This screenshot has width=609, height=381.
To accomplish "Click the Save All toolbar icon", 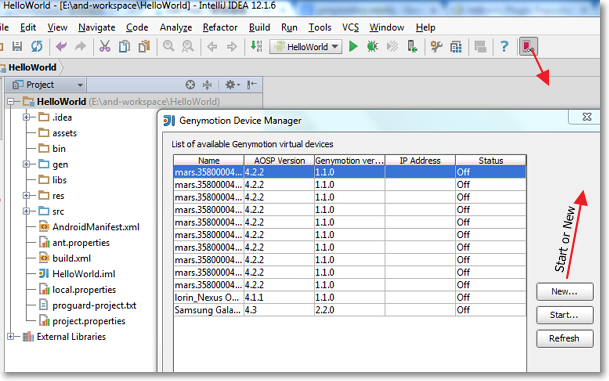I will click(17, 47).
